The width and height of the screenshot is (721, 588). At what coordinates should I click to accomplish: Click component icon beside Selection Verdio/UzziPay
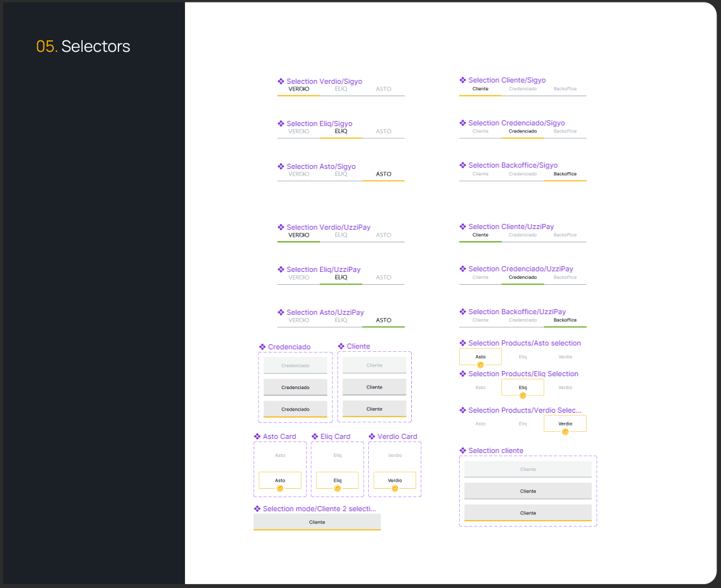pos(281,227)
